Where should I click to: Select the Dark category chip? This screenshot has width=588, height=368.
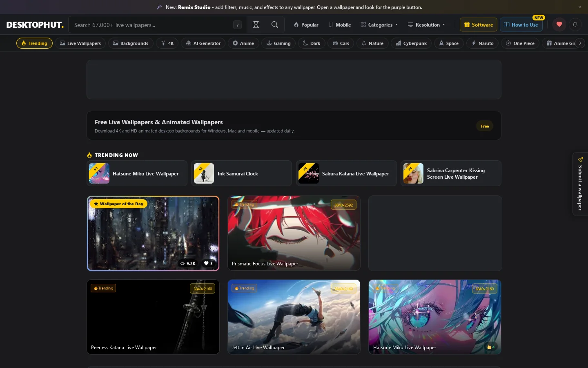click(312, 43)
